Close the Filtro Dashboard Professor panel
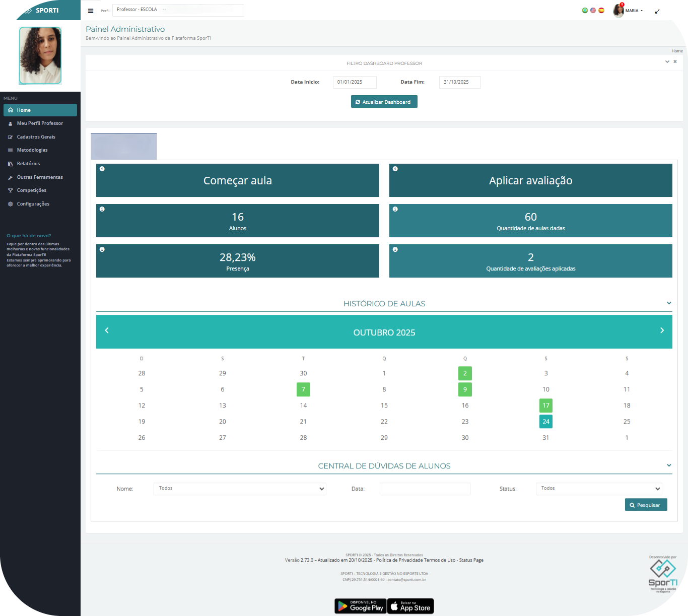This screenshot has height=616, width=688. pos(675,61)
